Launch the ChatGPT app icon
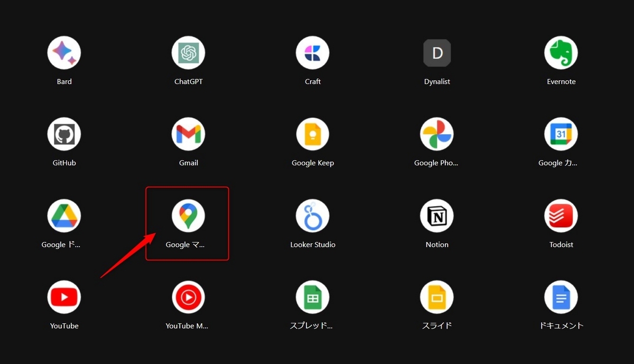This screenshot has height=364, width=634. click(188, 53)
